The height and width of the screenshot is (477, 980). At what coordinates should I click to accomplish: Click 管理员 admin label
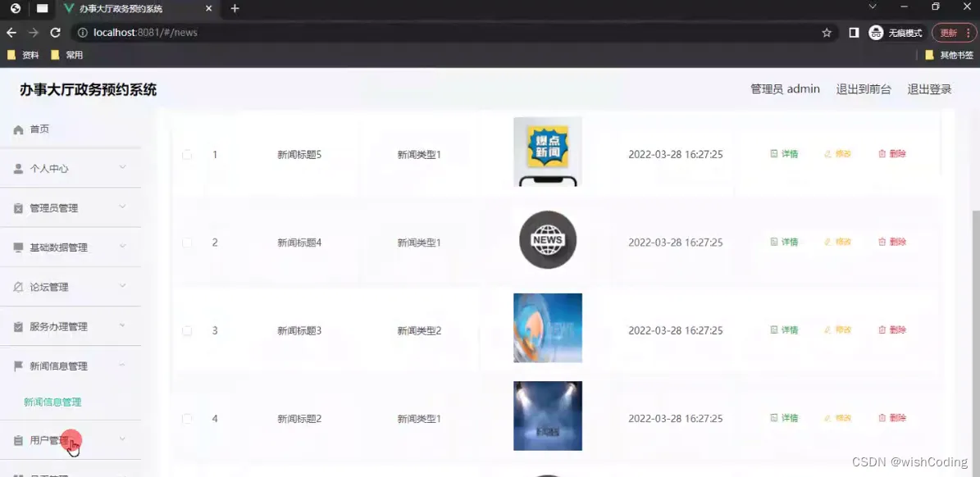coord(785,89)
